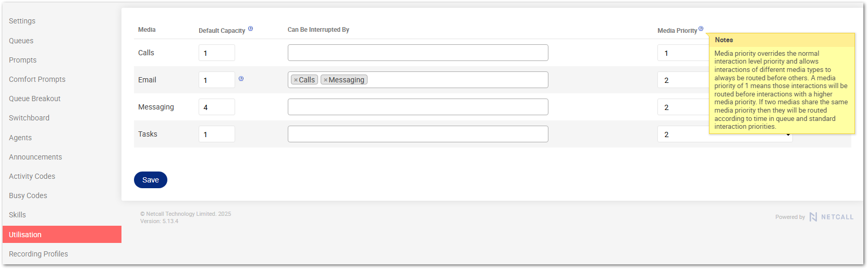Navigate to Busy Codes section
Image resolution: width=868 pixels, height=269 pixels.
tap(28, 195)
